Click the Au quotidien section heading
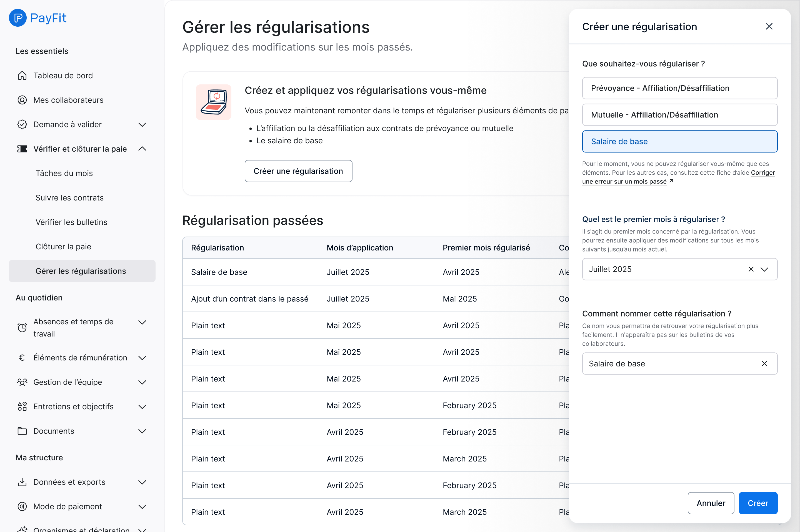800x532 pixels. pyautogui.click(x=39, y=298)
